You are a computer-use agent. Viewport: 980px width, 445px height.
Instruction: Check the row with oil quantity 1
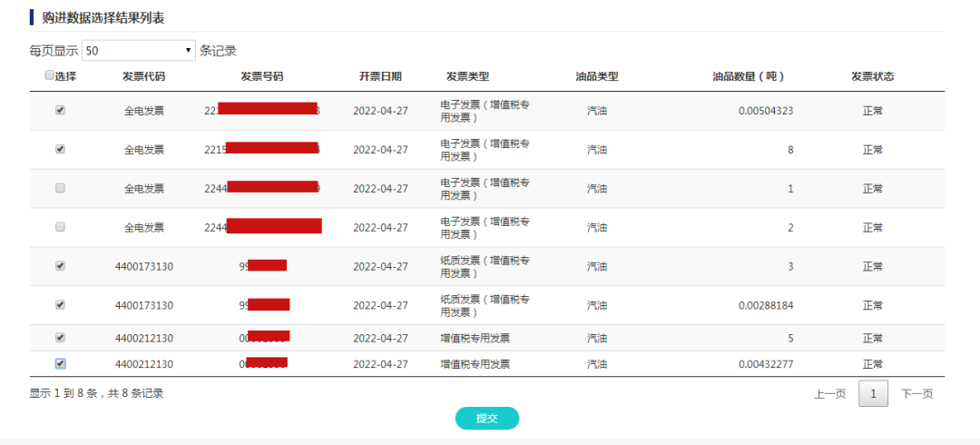[60, 188]
